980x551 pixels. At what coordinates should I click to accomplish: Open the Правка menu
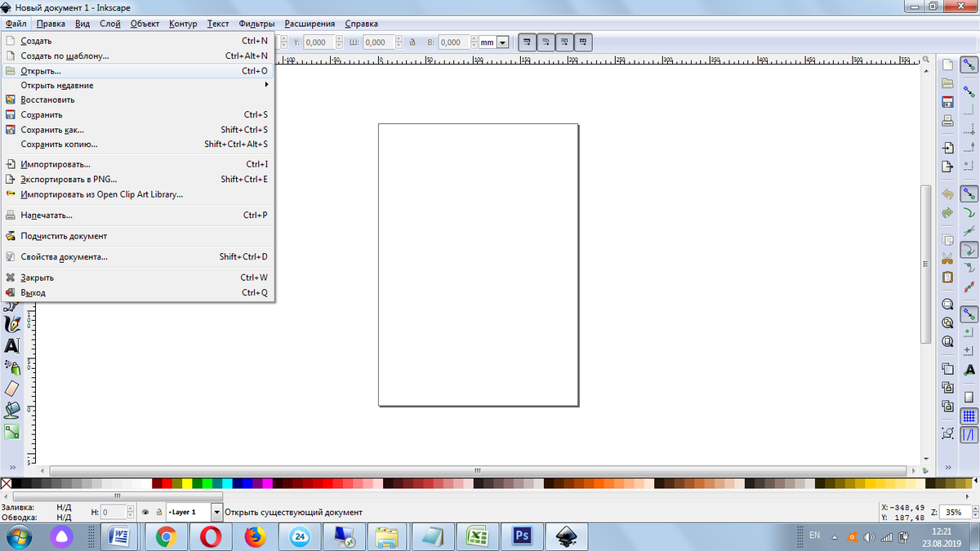point(51,24)
